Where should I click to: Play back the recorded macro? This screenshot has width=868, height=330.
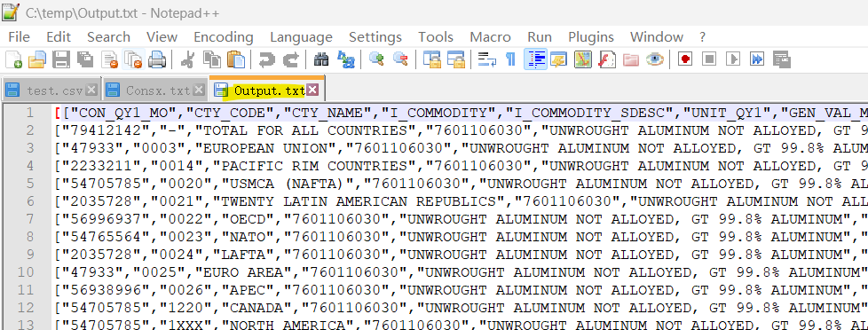pos(733,59)
